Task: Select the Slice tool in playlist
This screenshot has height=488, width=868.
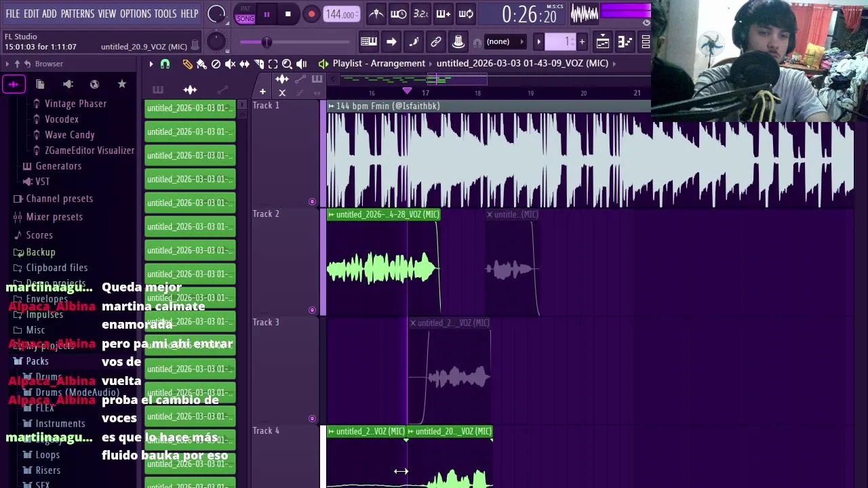Action: (x=258, y=64)
